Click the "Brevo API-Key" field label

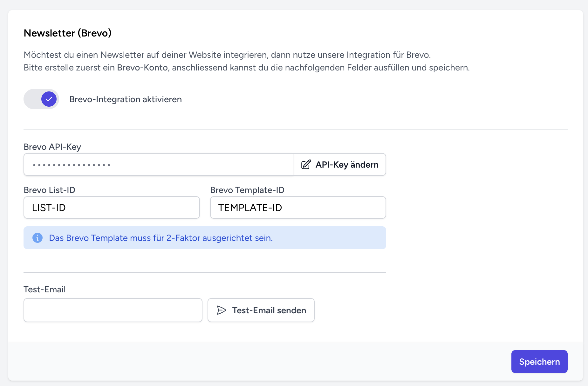52,147
